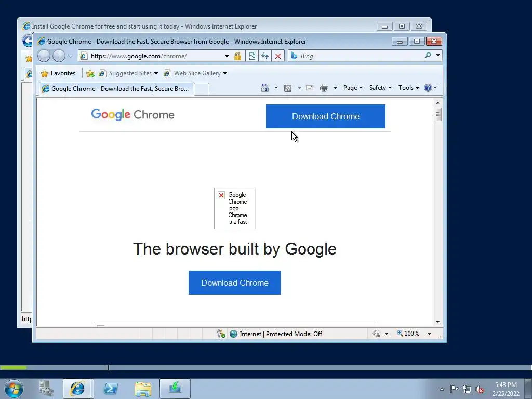Click the top Download Chrome button
The image size is (532, 399).
click(326, 116)
